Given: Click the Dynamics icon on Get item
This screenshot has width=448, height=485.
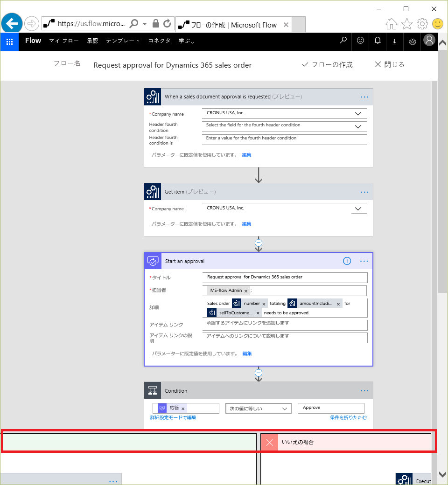Looking at the screenshot, I should click(x=153, y=192).
